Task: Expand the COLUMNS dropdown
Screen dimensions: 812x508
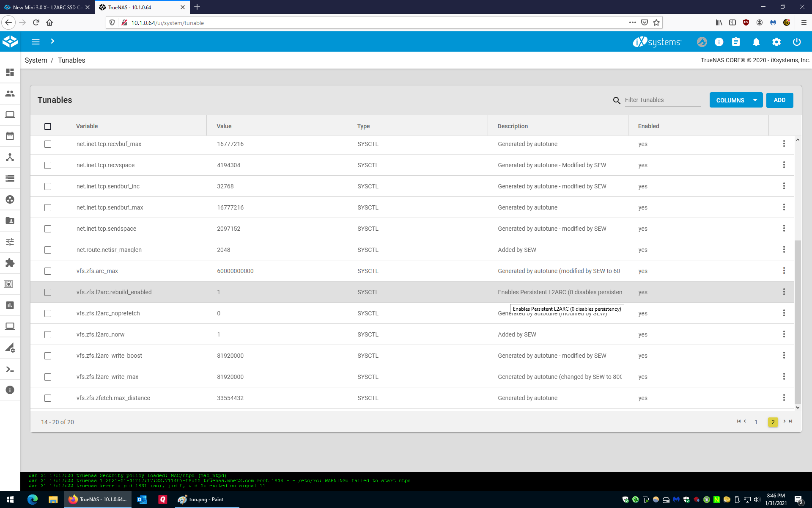Action: tap(736, 100)
